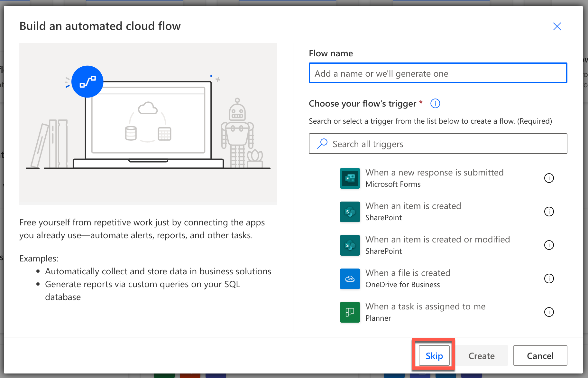The width and height of the screenshot is (588, 378).
Task: View info for item created or modified
Action: point(549,245)
